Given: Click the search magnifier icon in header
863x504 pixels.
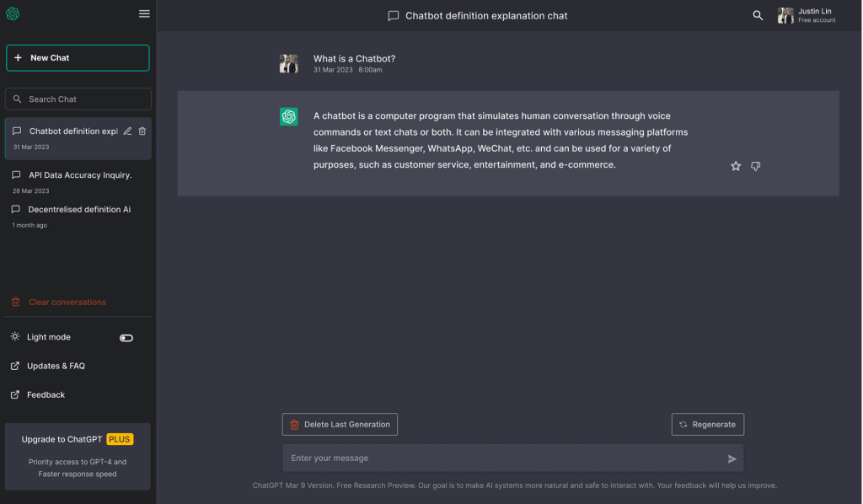Looking at the screenshot, I should (758, 15).
